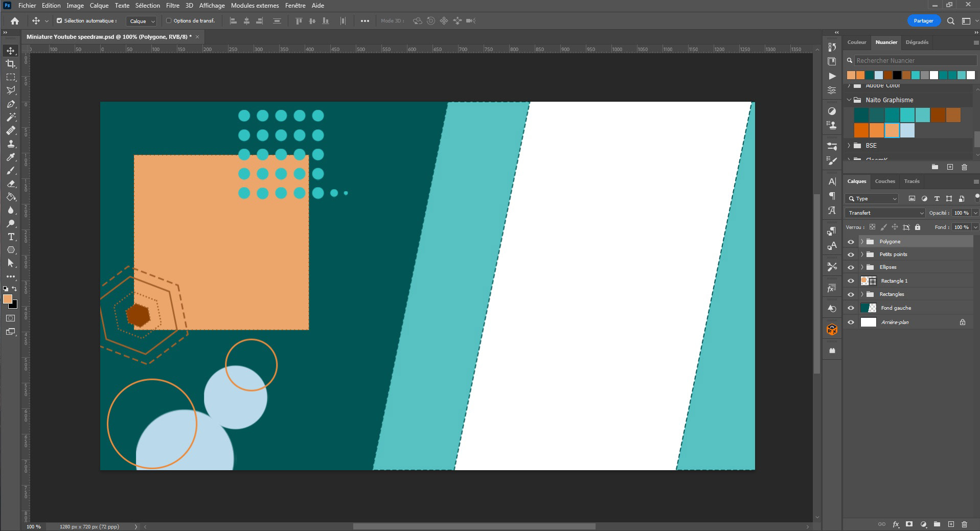
Task: Select the Path Selection arrow tool
Action: click(x=11, y=263)
